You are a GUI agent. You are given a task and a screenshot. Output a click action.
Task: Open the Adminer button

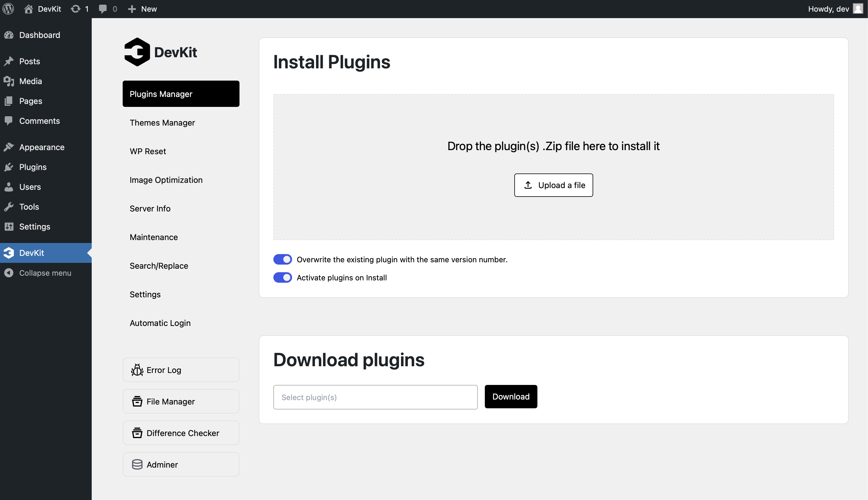(181, 465)
